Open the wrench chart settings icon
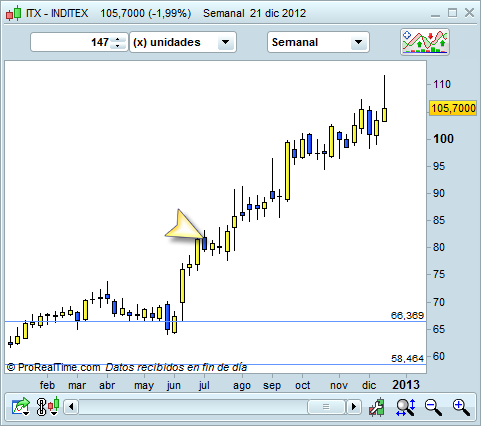The height and width of the screenshot is (426, 481). (377, 407)
